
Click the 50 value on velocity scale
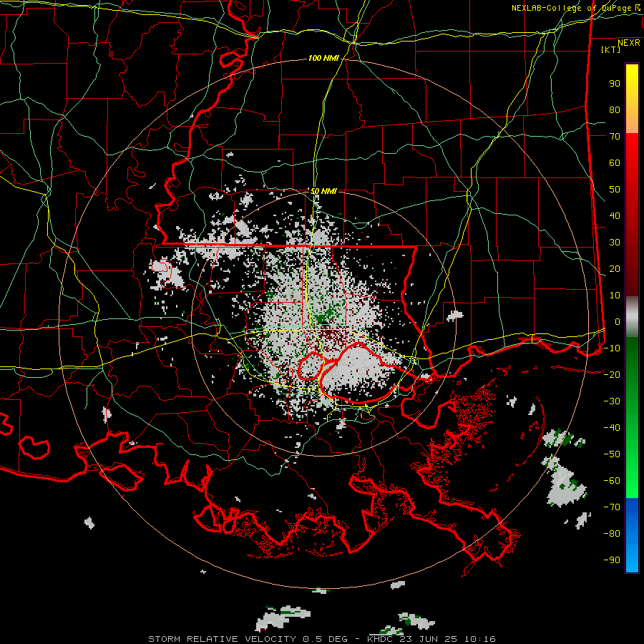click(615, 190)
